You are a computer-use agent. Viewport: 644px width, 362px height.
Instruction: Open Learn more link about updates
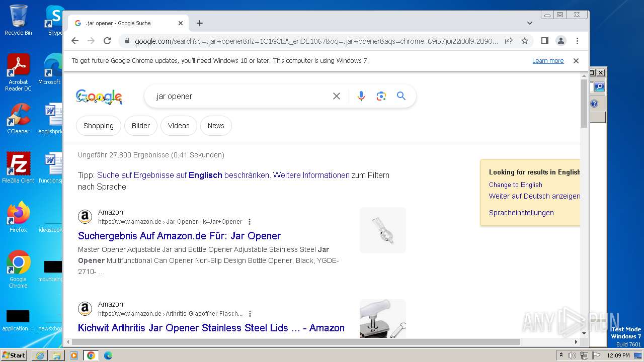click(x=548, y=60)
